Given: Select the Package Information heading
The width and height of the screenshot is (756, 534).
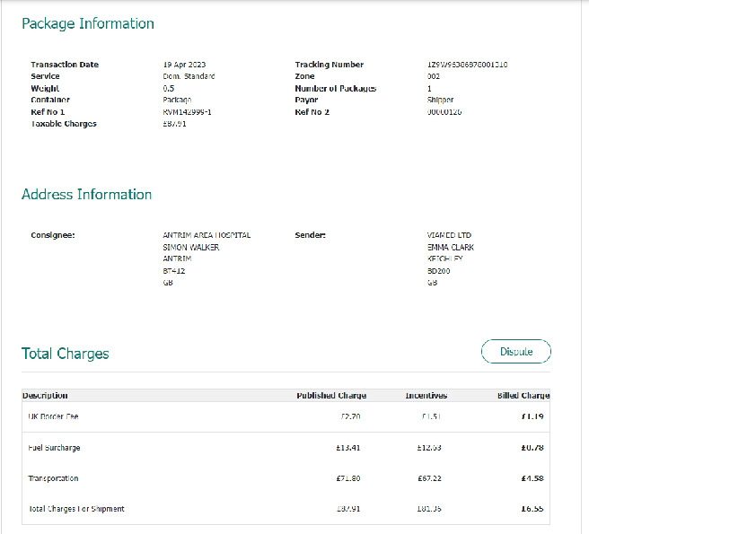Looking at the screenshot, I should [88, 23].
